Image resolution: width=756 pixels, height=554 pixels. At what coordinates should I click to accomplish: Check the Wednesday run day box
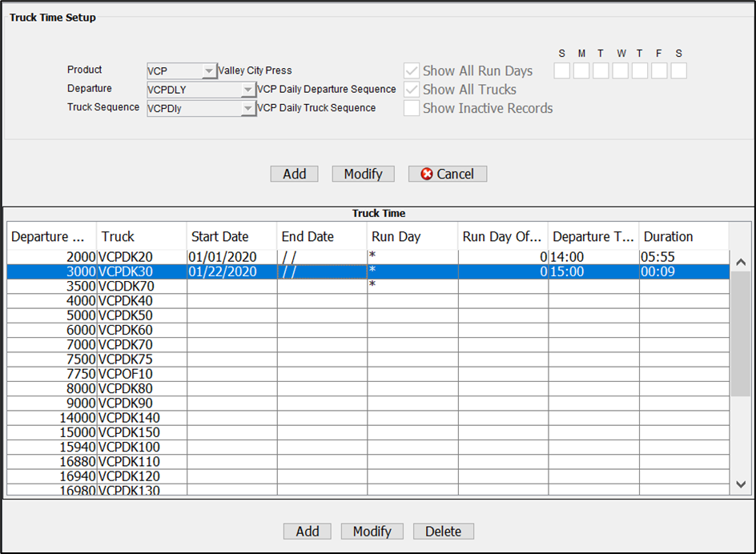[621, 70]
